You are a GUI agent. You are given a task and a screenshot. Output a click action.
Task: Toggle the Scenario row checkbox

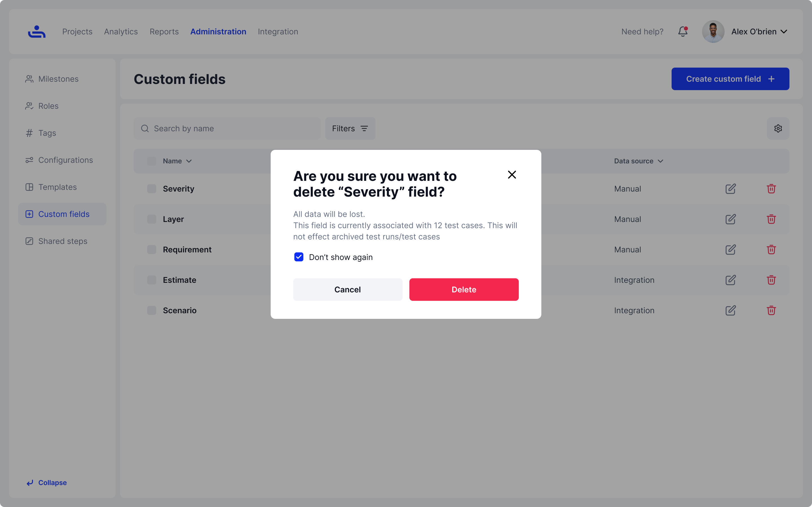click(x=152, y=310)
